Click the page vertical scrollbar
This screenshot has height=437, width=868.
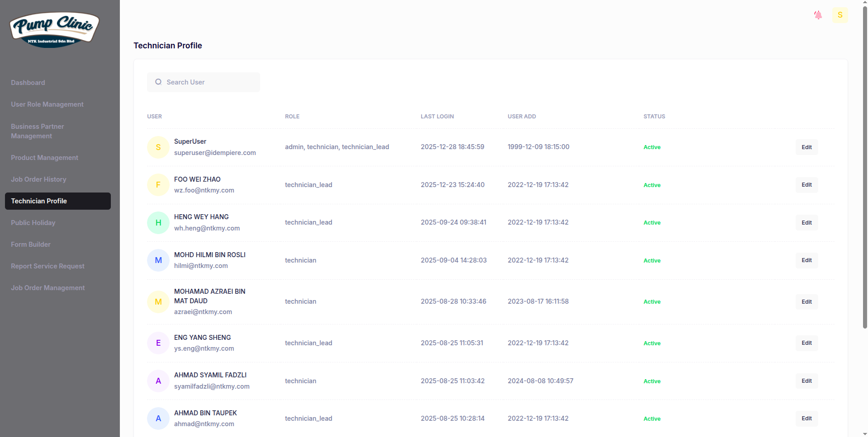[x=865, y=167]
